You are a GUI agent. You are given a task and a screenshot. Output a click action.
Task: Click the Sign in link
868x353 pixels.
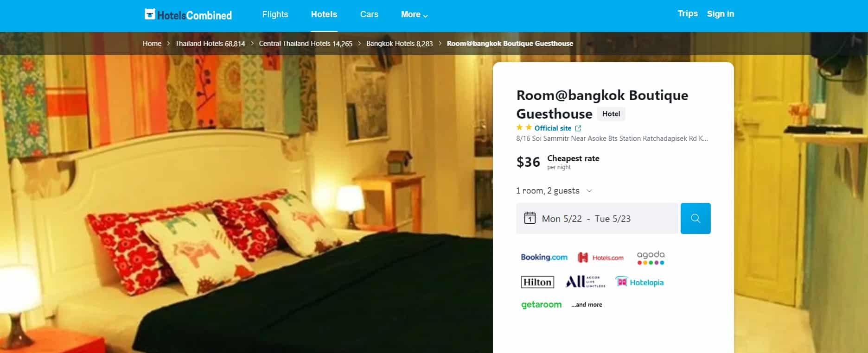click(720, 14)
